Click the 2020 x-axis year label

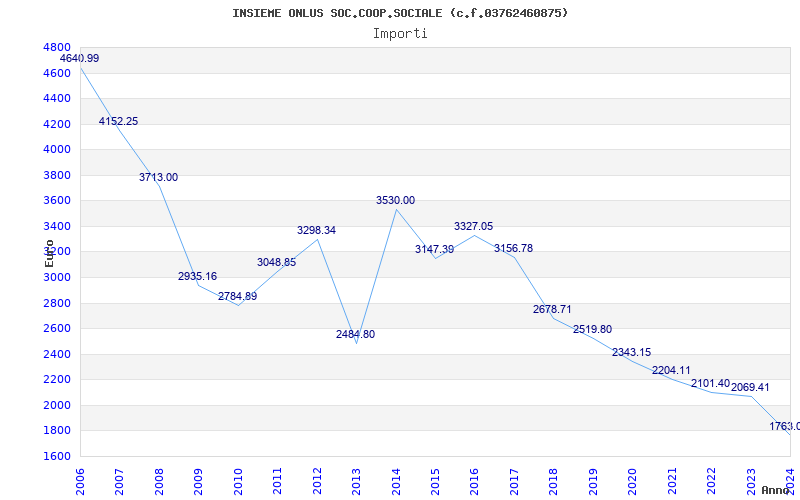pyautogui.click(x=633, y=482)
